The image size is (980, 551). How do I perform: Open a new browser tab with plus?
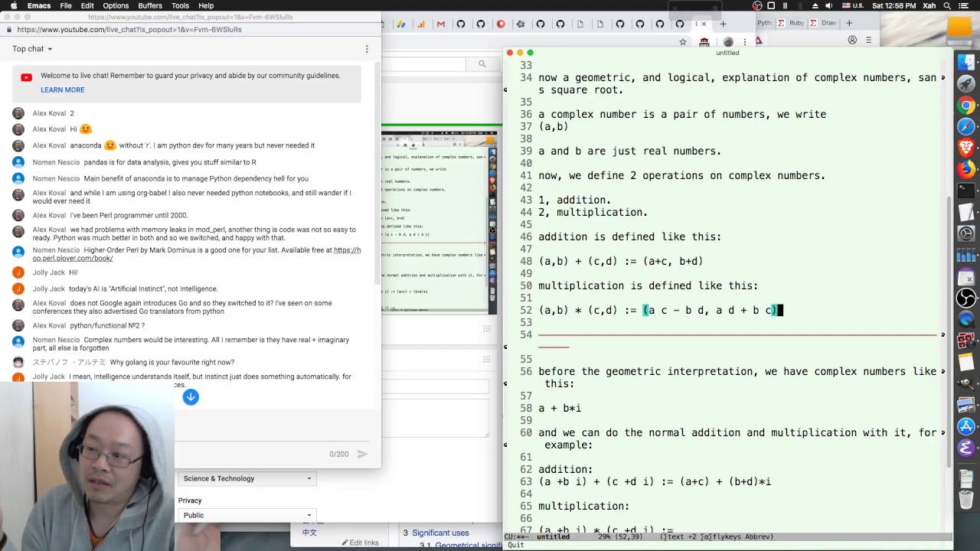pyautogui.click(x=849, y=24)
